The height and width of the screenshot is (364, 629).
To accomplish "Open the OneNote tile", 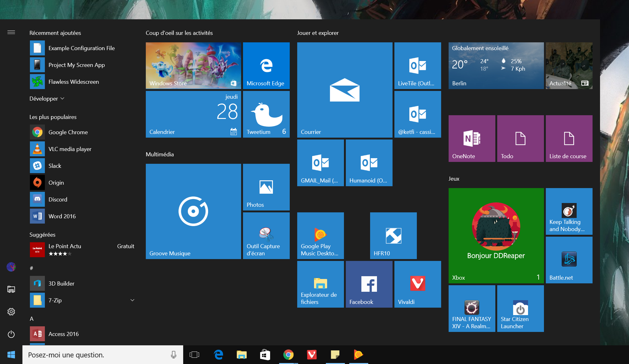I will click(x=472, y=139).
